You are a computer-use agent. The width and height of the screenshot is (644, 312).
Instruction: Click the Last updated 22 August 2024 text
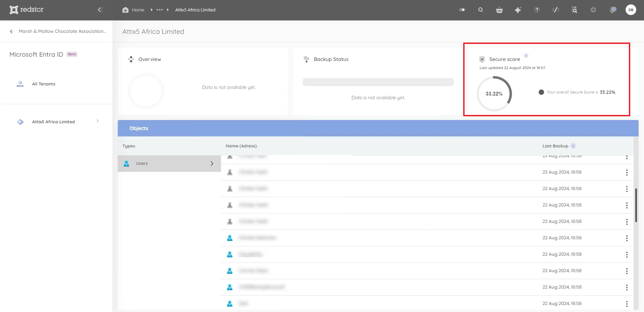513,68
